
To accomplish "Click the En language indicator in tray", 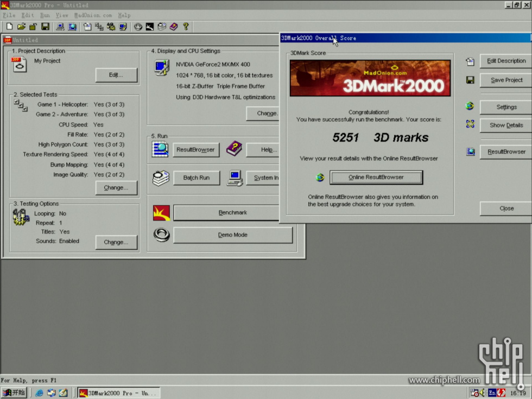I will [x=492, y=393].
